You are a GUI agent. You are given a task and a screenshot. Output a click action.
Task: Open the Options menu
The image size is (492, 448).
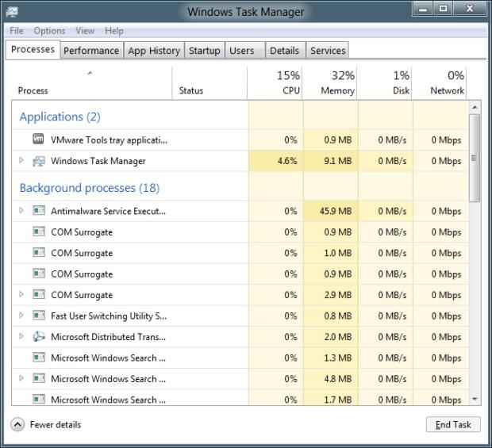[x=49, y=31]
